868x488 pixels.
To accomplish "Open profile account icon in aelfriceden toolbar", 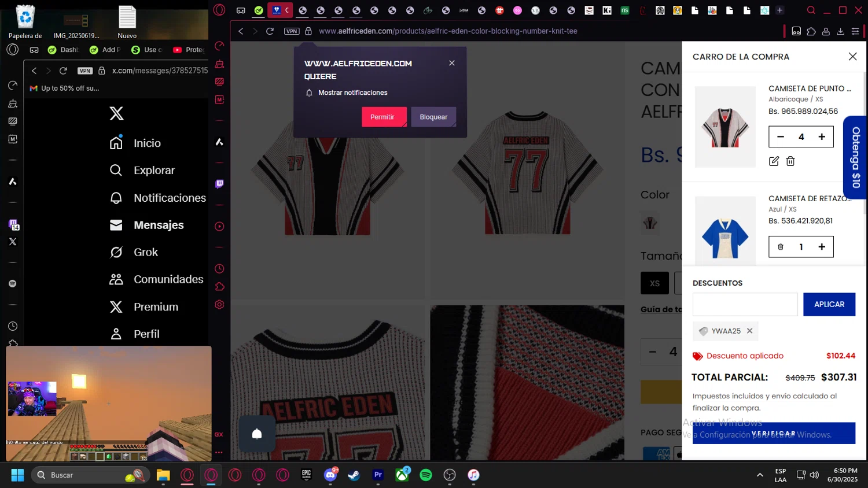I will pos(826,31).
